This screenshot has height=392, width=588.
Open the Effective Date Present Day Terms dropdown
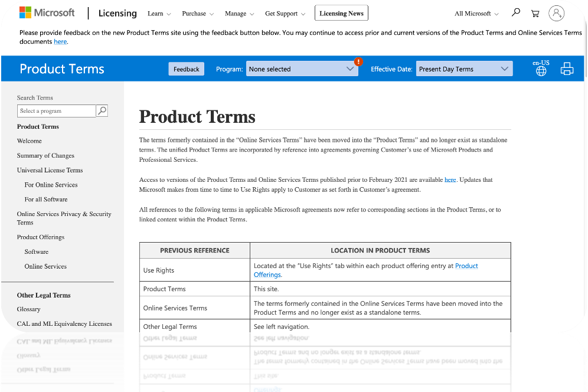(x=464, y=68)
